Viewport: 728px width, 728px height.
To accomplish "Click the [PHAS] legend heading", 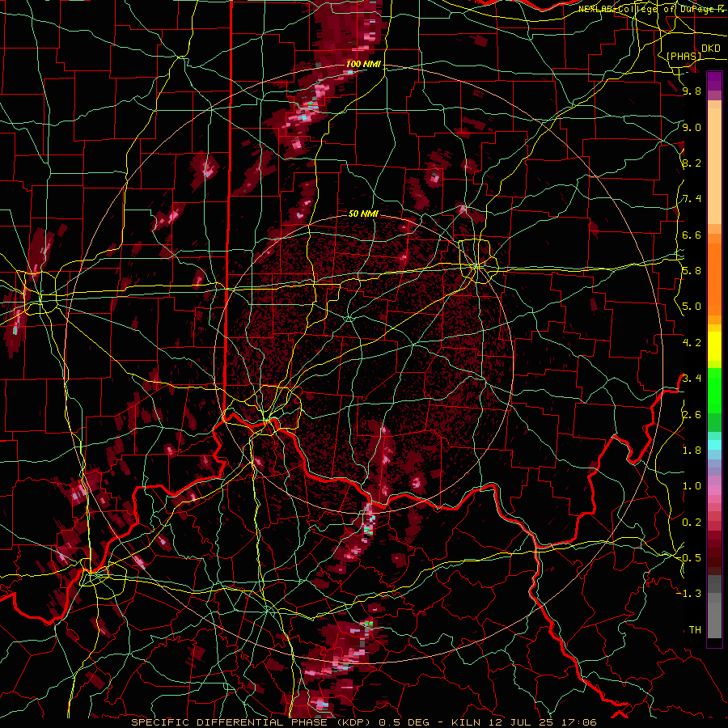I will tap(684, 57).
